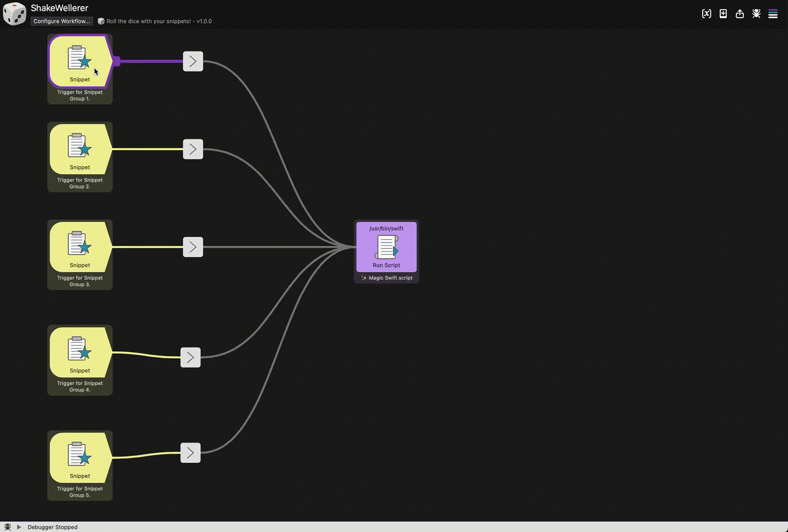
Task: Select Snippet trigger for Group 1
Action: pos(80,62)
